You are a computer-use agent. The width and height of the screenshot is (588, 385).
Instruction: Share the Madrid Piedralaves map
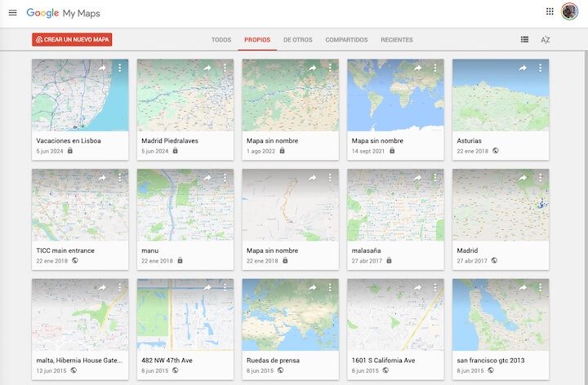(x=207, y=68)
